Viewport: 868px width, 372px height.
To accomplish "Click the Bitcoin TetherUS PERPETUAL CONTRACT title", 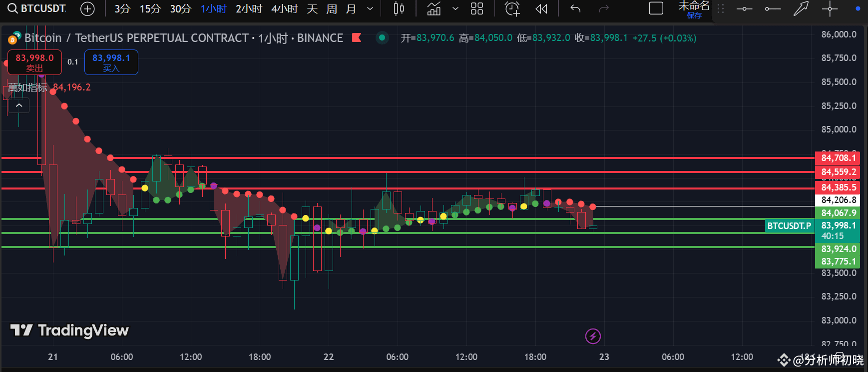I will [x=184, y=38].
